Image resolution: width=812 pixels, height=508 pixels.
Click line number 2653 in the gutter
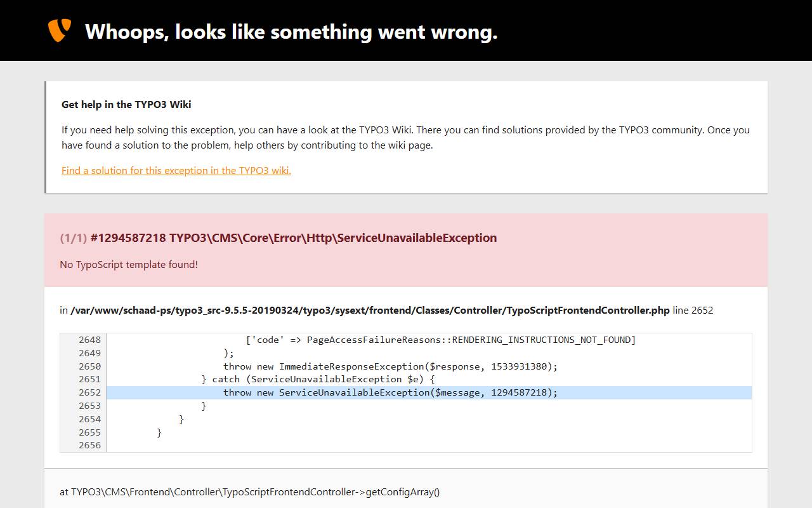coord(89,406)
